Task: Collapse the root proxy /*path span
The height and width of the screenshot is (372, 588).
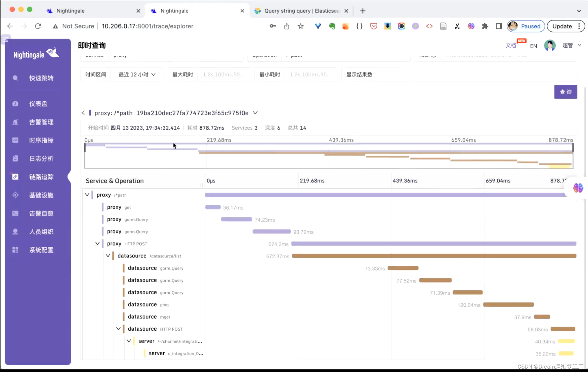Action: tap(87, 195)
